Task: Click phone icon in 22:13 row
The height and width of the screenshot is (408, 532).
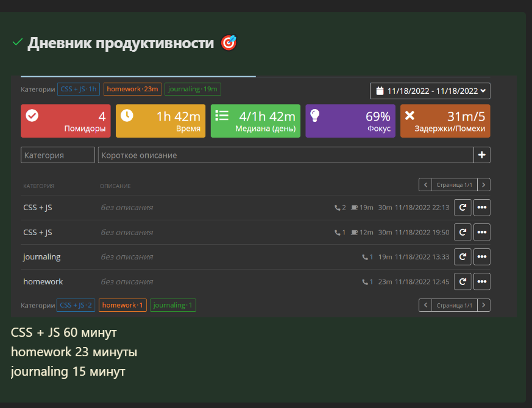Action: coord(337,208)
